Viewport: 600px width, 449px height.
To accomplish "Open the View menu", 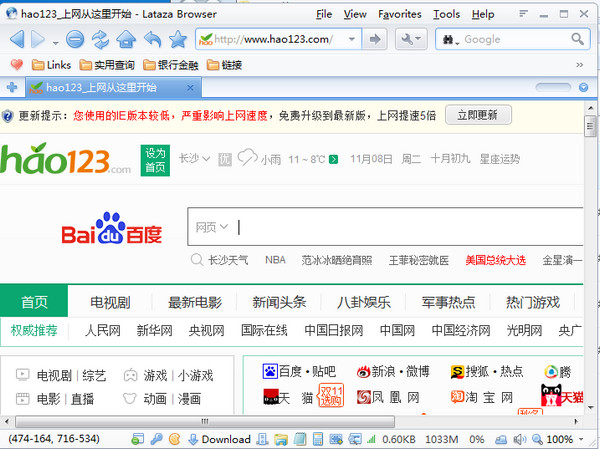I will point(355,14).
